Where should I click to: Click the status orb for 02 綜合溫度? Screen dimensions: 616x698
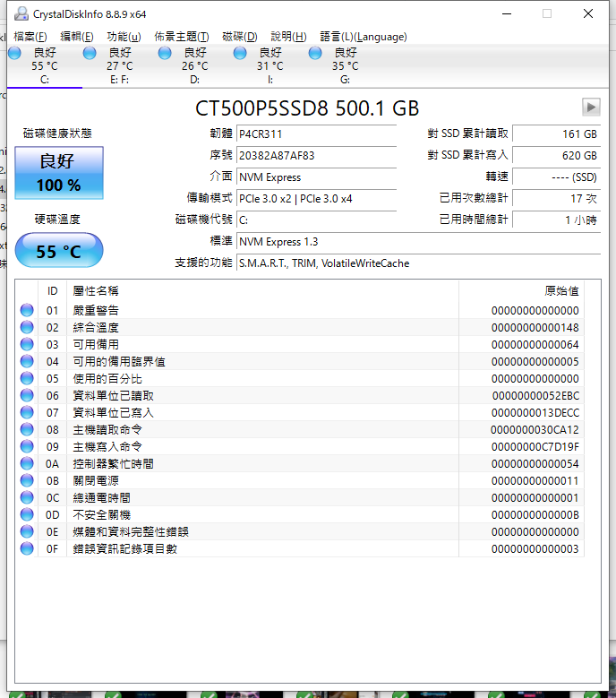pos(27,327)
